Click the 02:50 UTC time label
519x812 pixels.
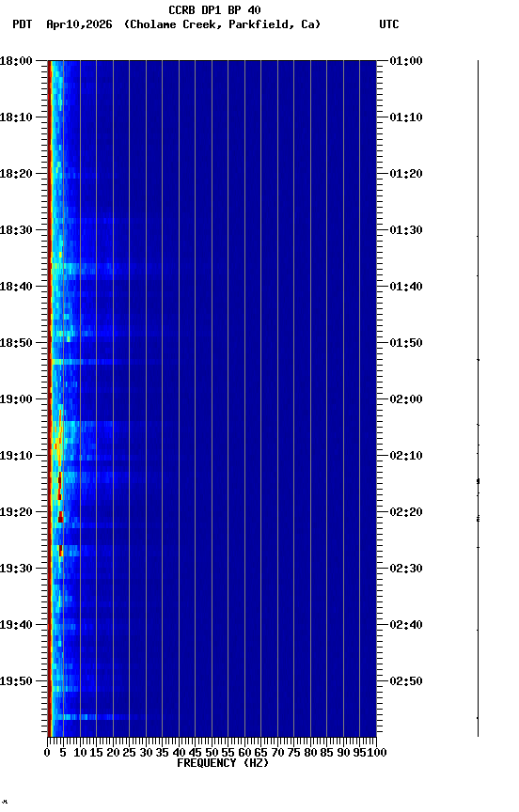(406, 681)
